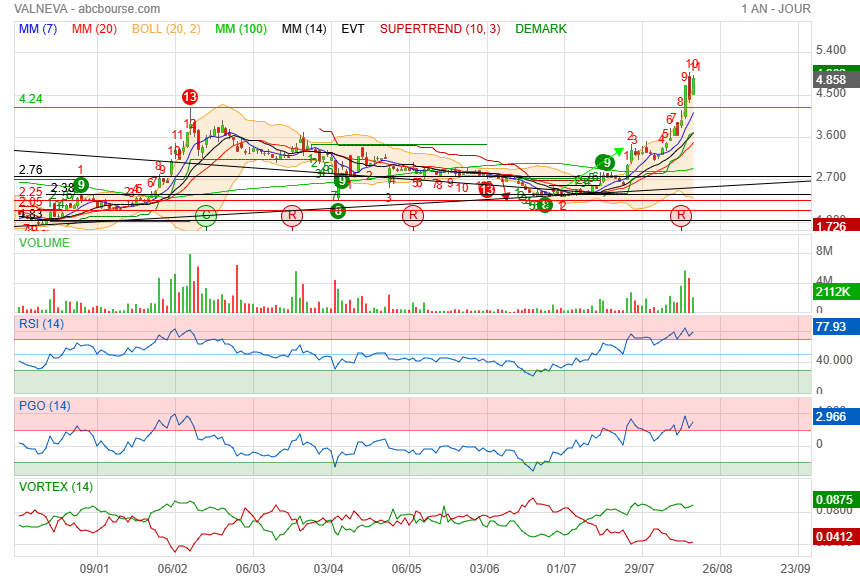Click the PGO (14) panel label
This screenshot has width=860, height=579.
click(44, 406)
